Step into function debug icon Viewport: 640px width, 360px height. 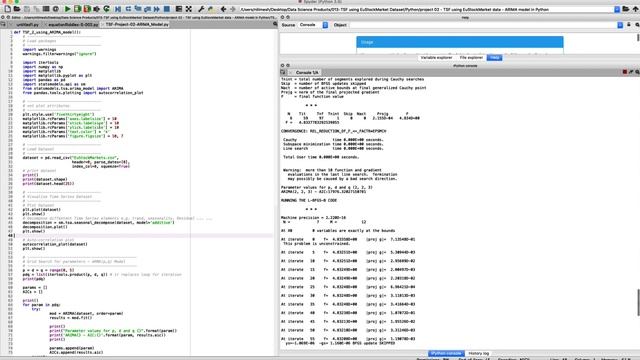pyautogui.click(x=138, y=9)
